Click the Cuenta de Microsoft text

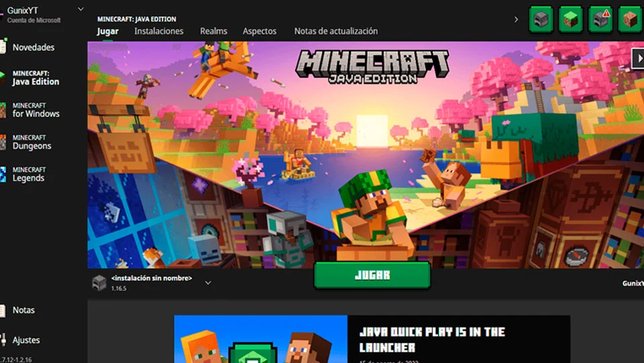pos(34,20)
